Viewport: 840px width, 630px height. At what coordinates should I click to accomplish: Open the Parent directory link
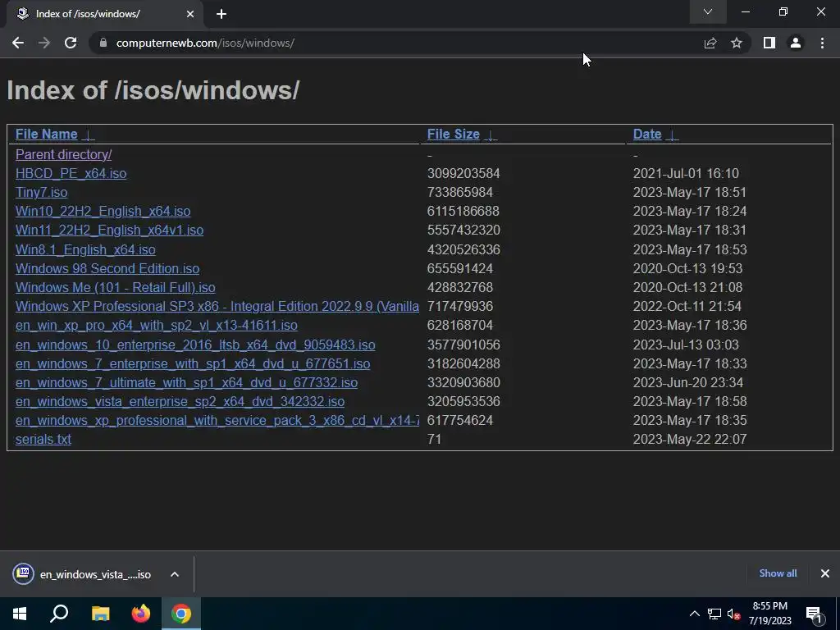point(64,154)
